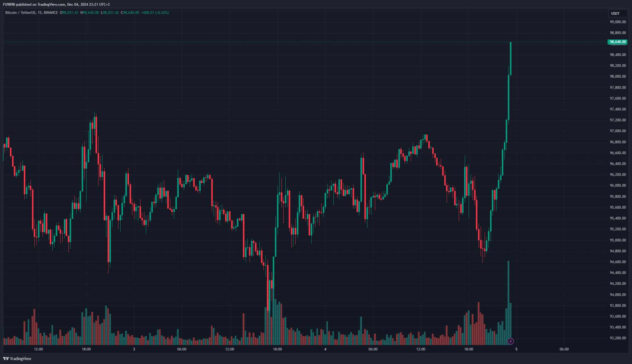This screenshot has height=364, width=632.
Task: Click the +608.57 (+0.62%) change value
Action: click(x=155, y=13)
